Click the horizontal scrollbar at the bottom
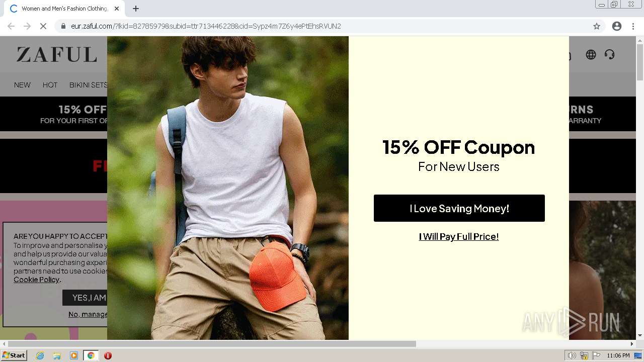The width and height of the screenshot is (644, 362). click(211, 344)
